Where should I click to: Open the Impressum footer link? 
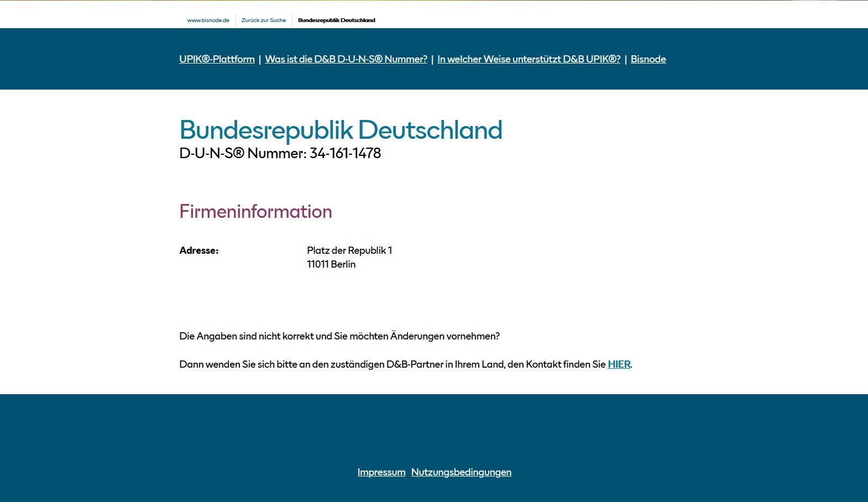click(x=381, y=472)
